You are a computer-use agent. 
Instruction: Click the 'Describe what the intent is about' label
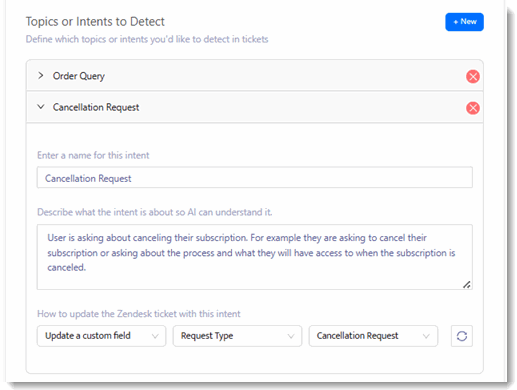[155, 212]
